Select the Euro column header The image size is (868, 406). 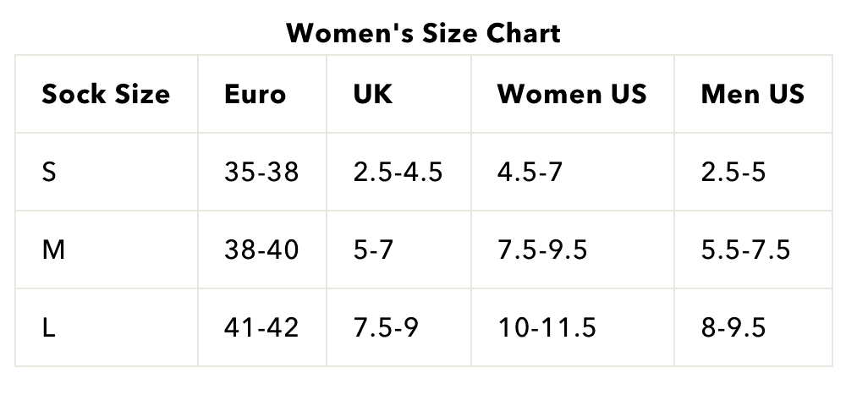(255, 94)
